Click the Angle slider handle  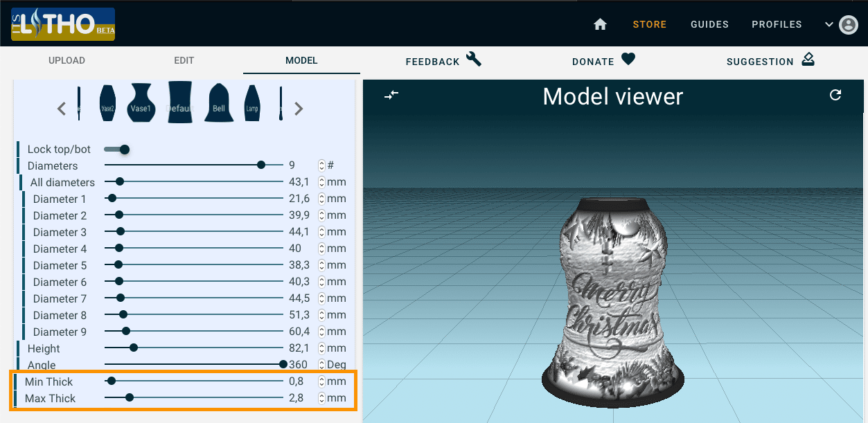283,364
